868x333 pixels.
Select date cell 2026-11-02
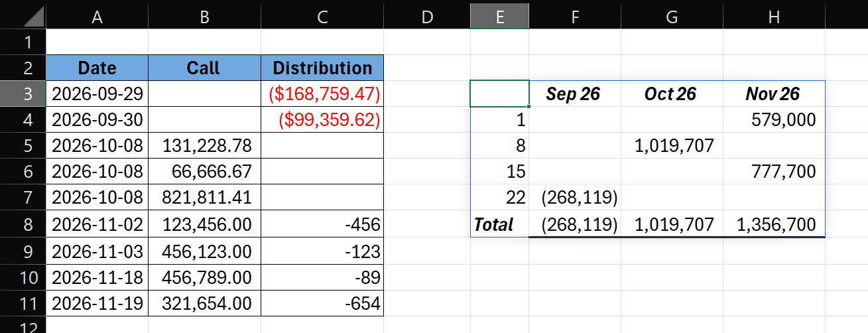[97, 224]
